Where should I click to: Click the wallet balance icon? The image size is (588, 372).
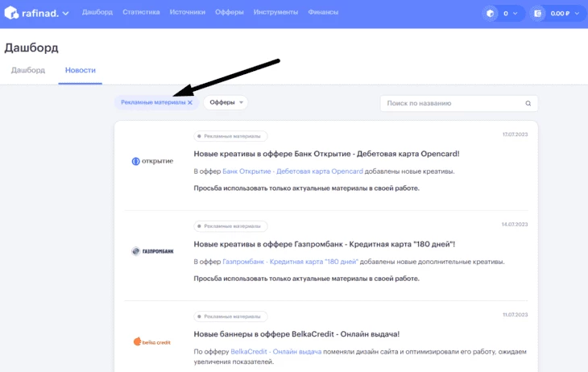point(537,14)
